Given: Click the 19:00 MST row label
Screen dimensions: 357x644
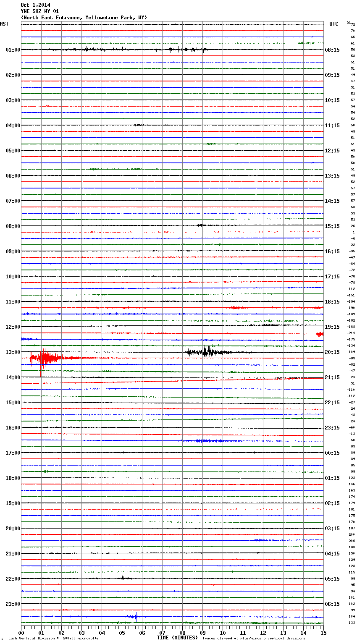Looking at the screenshot, I should pyautogui.click(x=13, y=503).
